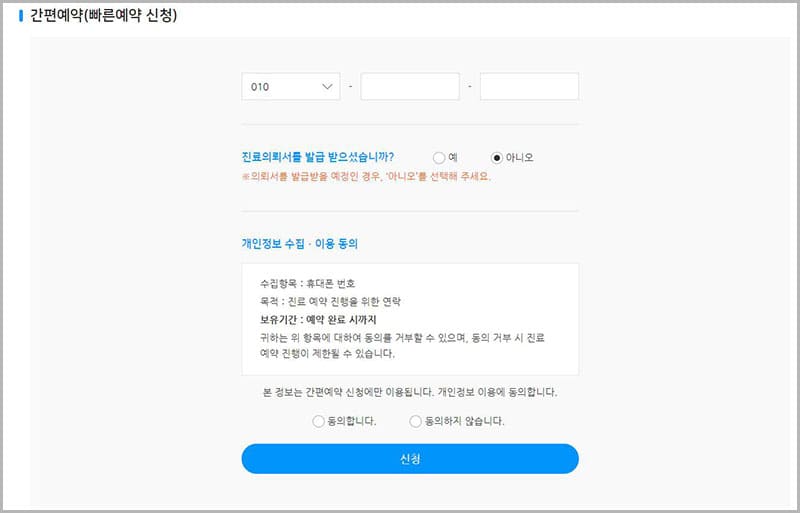
Task: Click the orange '※의뢰서를 발급받을 예정인 경우' notice
Action: 366,176
